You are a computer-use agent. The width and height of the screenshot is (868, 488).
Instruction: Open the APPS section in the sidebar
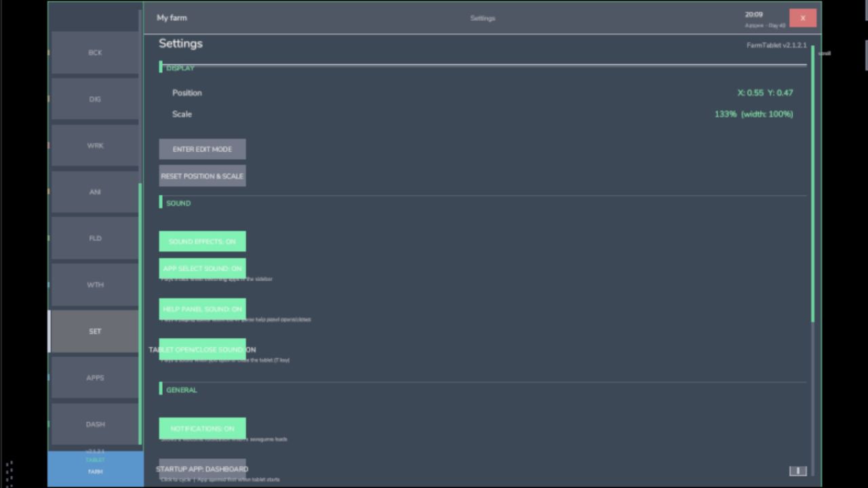[95, 378]
